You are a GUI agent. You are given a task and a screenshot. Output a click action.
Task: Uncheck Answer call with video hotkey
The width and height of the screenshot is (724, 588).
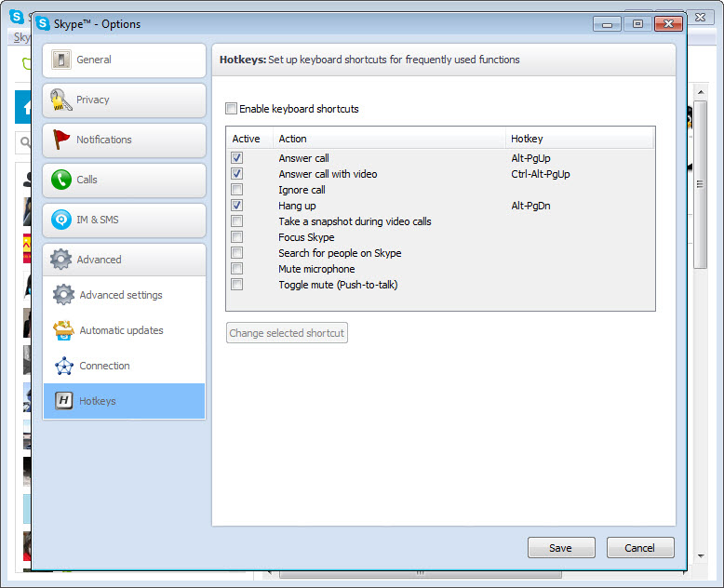[x=237, y=174]
